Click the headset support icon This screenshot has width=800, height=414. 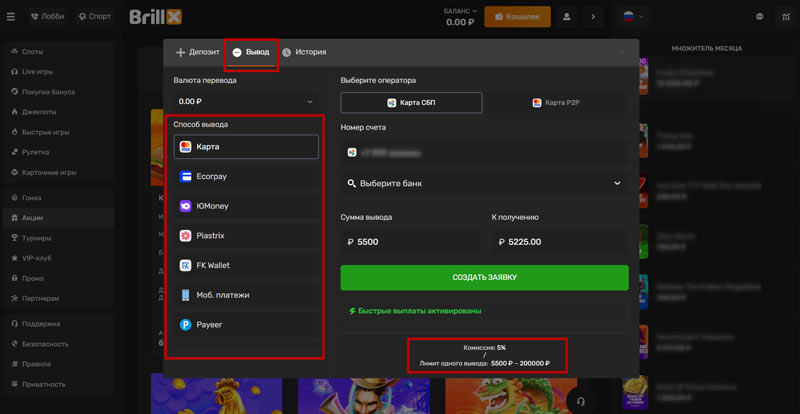(x=579, y=400)
